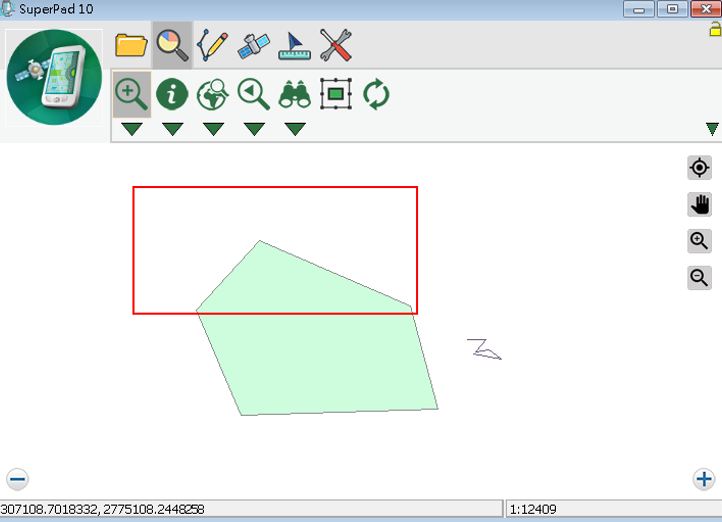Toggle the pan hand tool on map
The height and width of the screenshot is (522, 722).
pos(700,205)
